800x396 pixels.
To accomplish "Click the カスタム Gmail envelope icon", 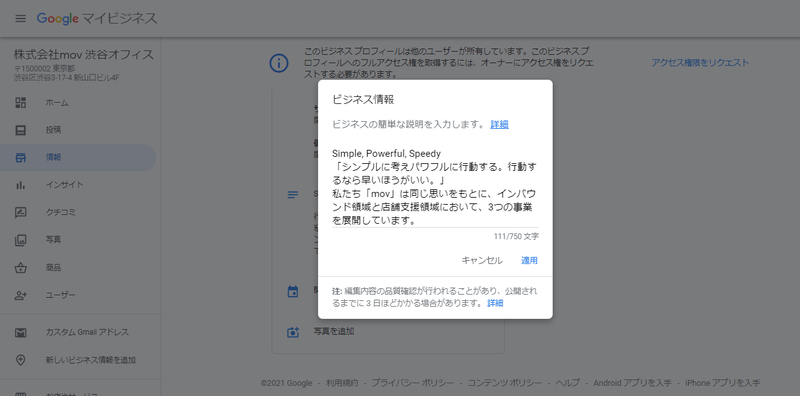I will point(20,333).
